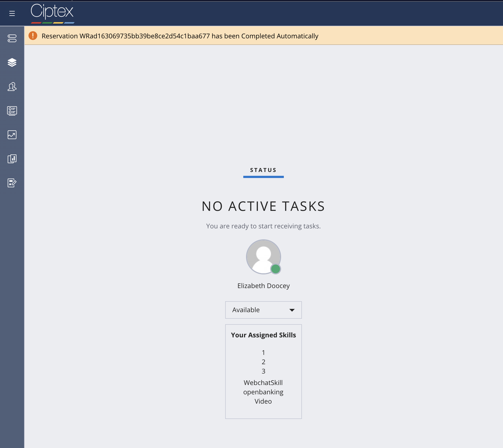Open the hamburger menu
This screenshot has height=448, width=503.
[x=12, y=13]
